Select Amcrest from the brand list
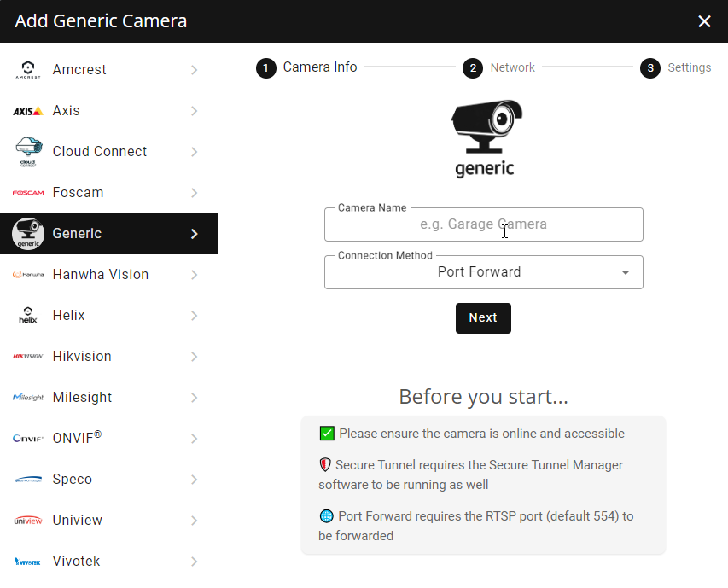The width and height of the screenshot is (728, 588). coord(109,70)
